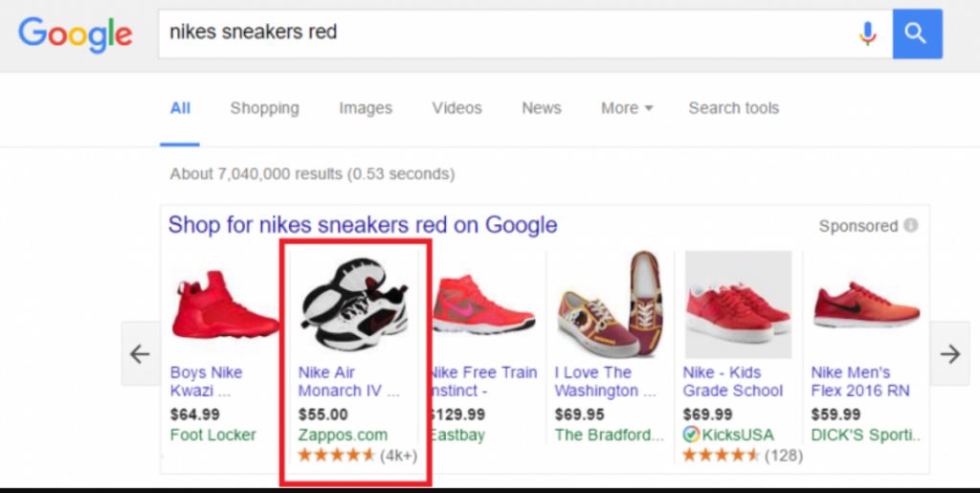Click KicksUSA verified checkmark badge
Screen dimensions: 980x493
tap(691, 435)
